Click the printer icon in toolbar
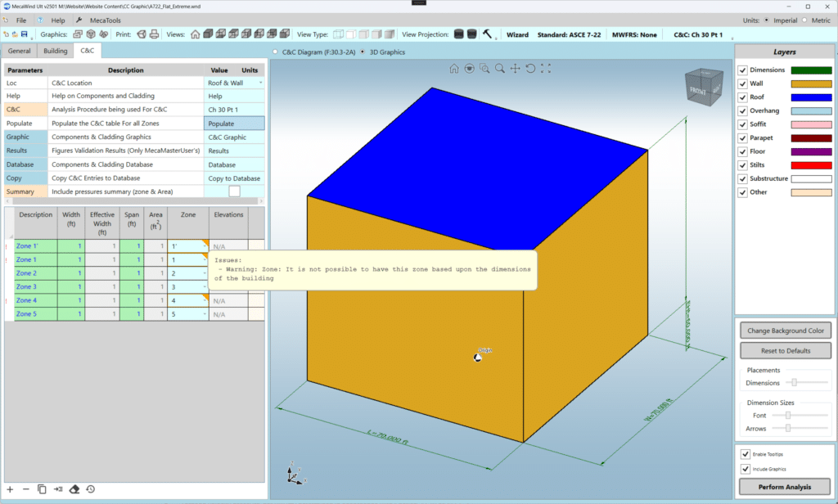 coord(154,34)
